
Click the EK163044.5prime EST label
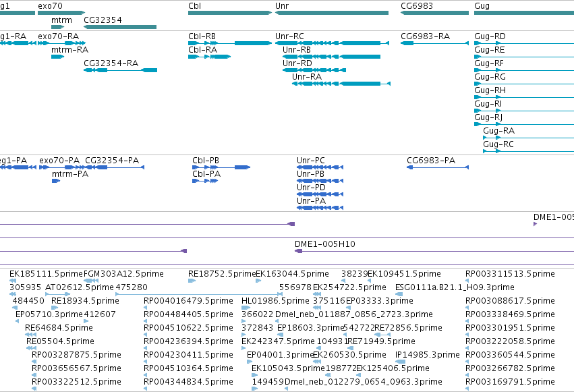(x=292, y=274)
